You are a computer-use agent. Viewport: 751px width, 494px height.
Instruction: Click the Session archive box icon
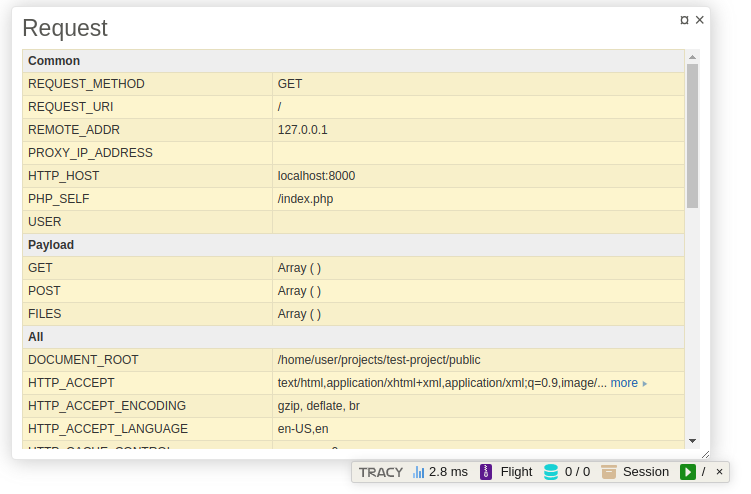(x=608, y=472)
